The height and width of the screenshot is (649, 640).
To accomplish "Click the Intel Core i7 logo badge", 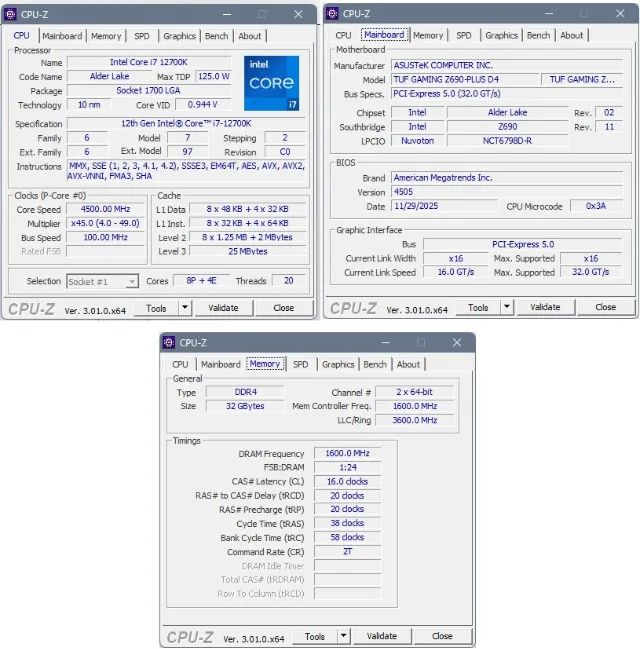I will 272,83.
